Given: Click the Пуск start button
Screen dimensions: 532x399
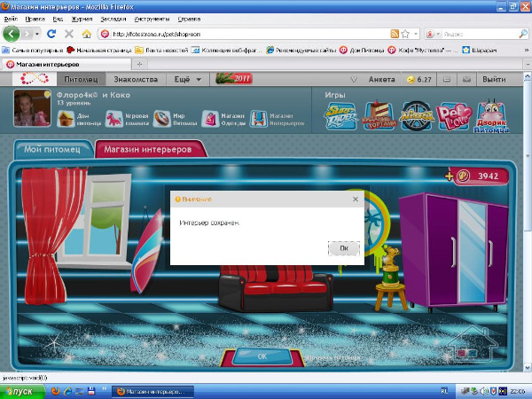Looking at the screenshot, I should click(20, 390).
